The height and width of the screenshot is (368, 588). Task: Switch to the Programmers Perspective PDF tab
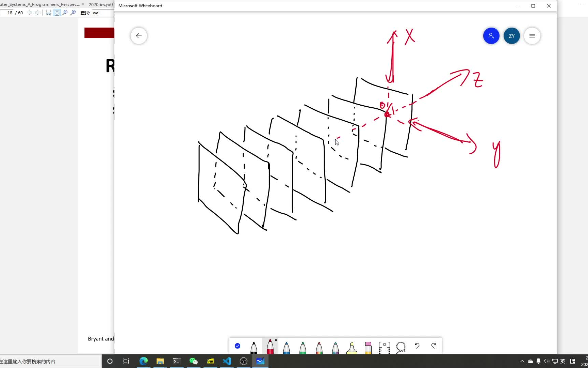click(x=40, y=4)
